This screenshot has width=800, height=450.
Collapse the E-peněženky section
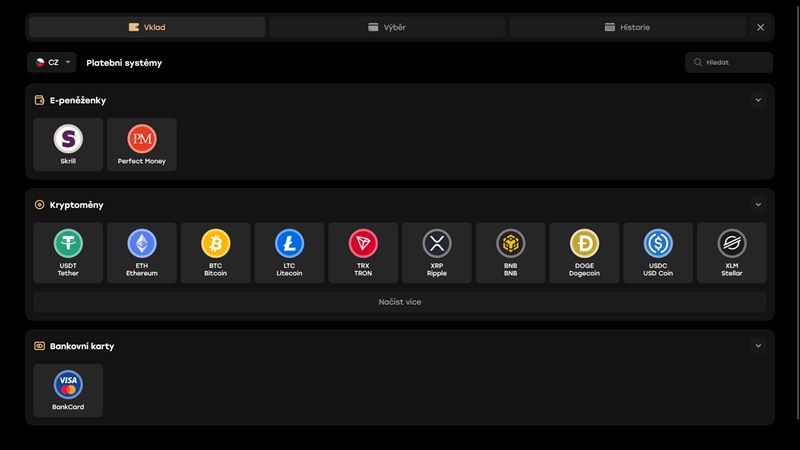(758, 100)
